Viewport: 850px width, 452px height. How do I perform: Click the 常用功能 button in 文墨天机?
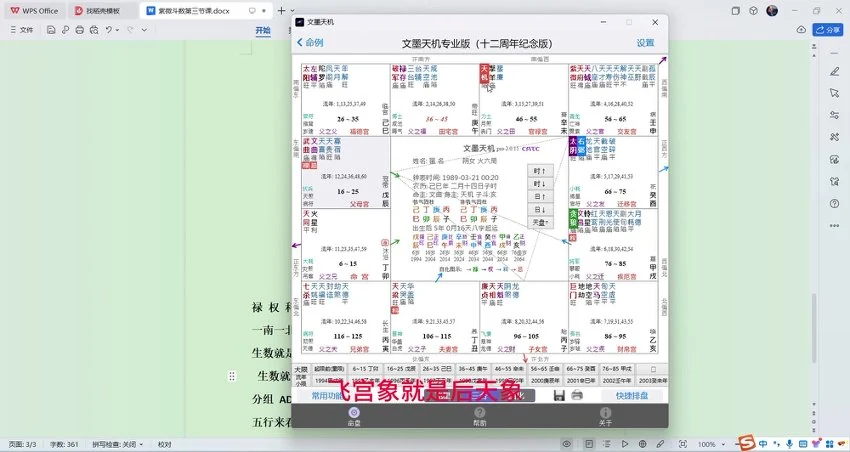click(x=327, y=396)
